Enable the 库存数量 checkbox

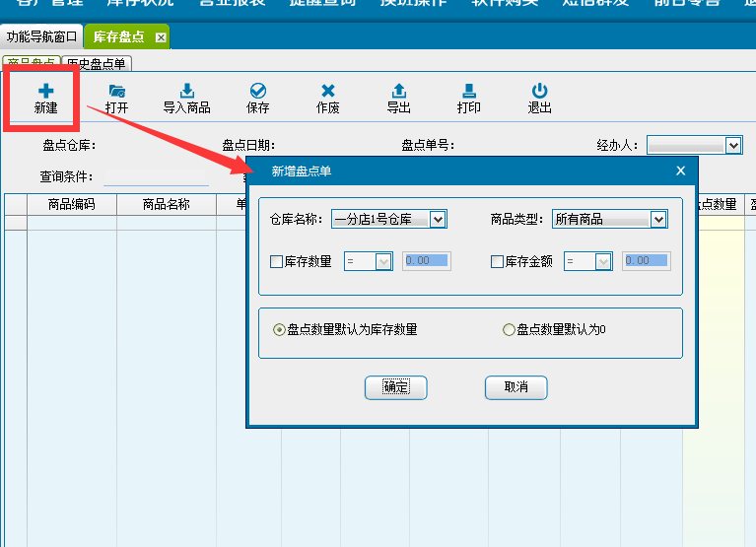point(277,261)
